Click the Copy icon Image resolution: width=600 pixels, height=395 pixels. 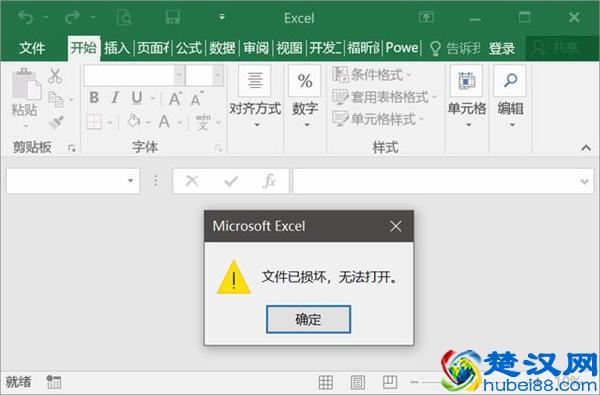(x=55, y=99)
